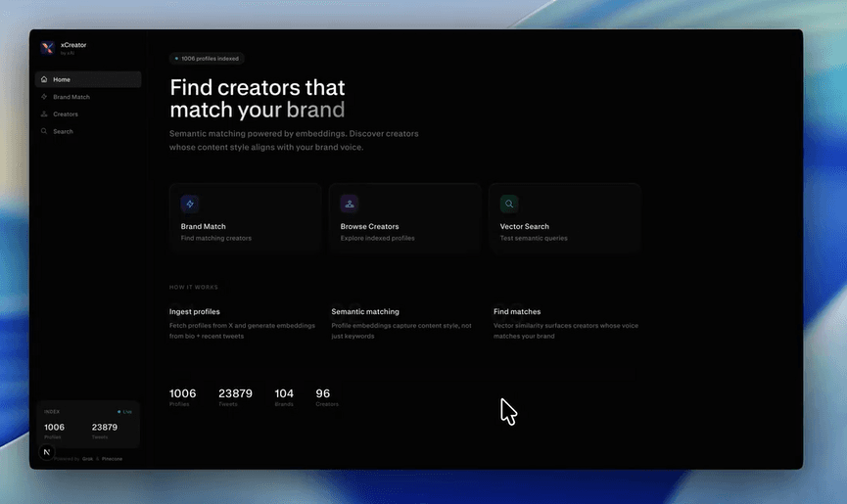847x504 pixels.
Task: Click the main 1006 Profiles stat
Action: [x=182, y=397]
